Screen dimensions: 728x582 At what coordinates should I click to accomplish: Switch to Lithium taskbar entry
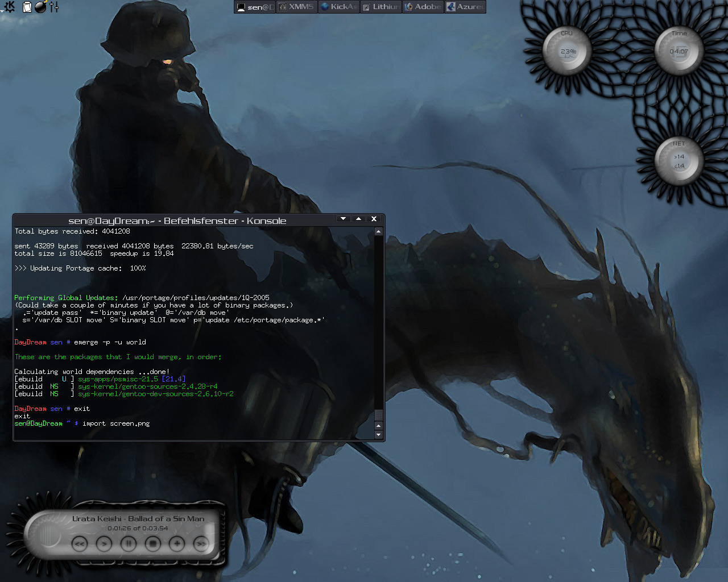[x=381, y=7]
